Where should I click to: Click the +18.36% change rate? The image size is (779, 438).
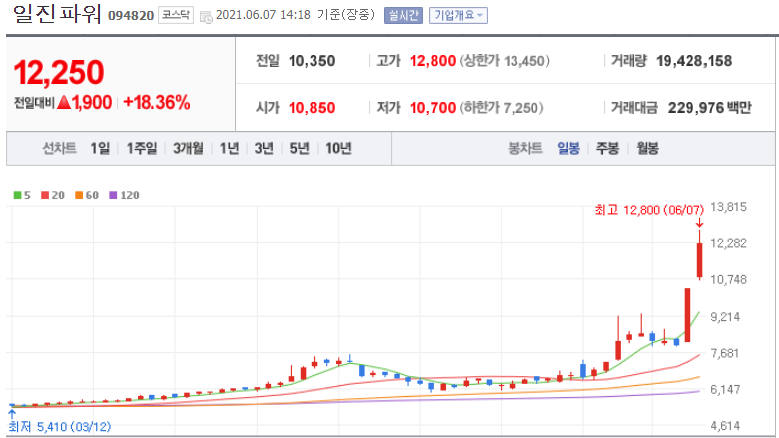coord(156,103)
